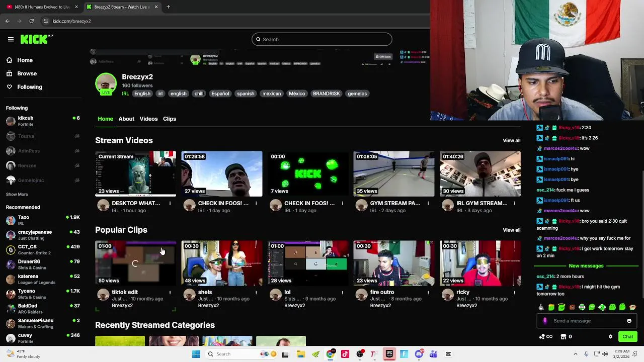Close the Breezyx2 Stream browser tab

[156, 7]
